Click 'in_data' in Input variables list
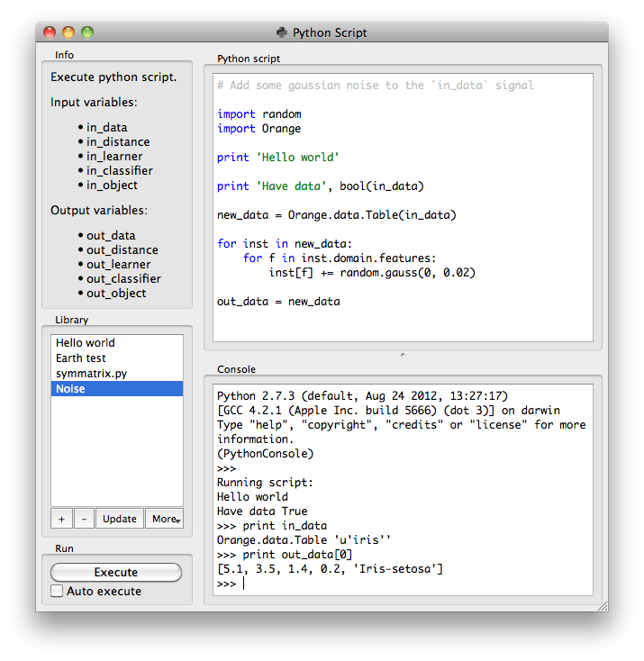Image resolution: width=644 pixels, height=661 pixels. pos(106,127)
